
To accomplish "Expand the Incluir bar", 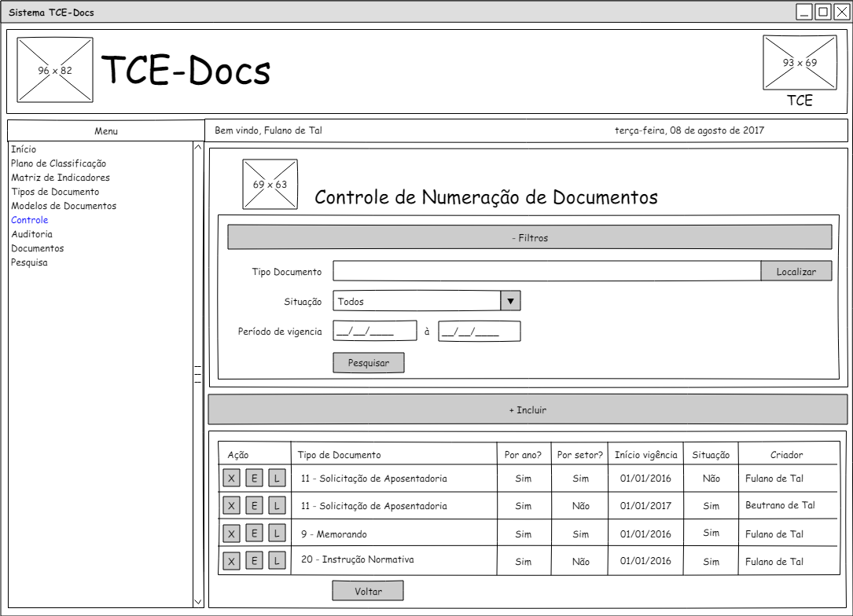I will (x=528, y=410).
